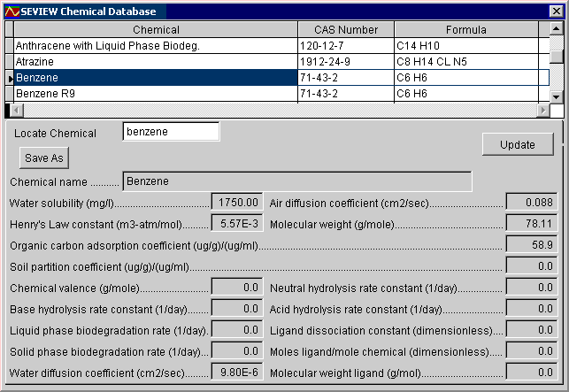Click the C14 H10 formula cell
This screenshot has height=392, width=569.
[466, 46]
